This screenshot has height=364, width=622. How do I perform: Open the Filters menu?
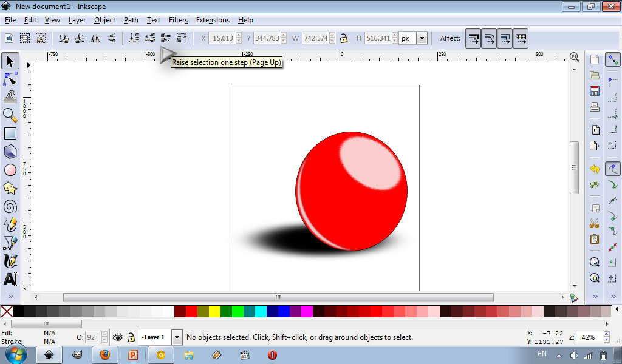[x=178, y=20]
